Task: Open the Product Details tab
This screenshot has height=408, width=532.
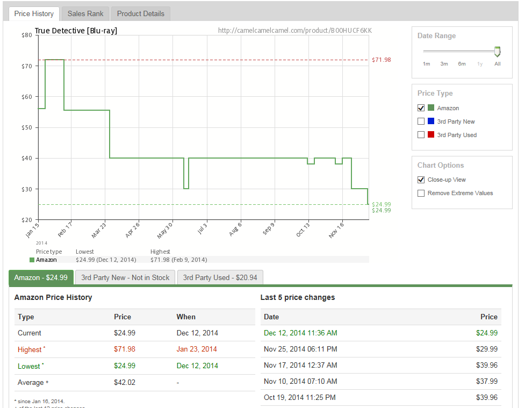Action: point(141,13)
